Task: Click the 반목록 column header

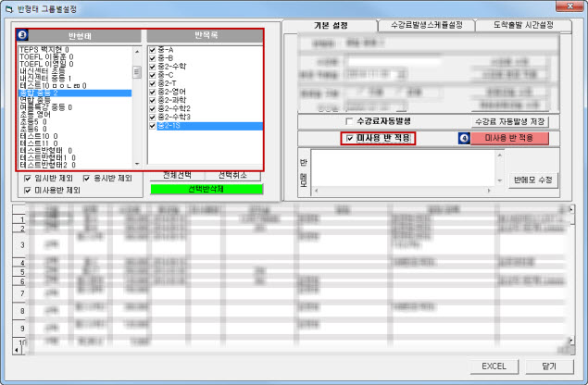Action: pos(206,35)
